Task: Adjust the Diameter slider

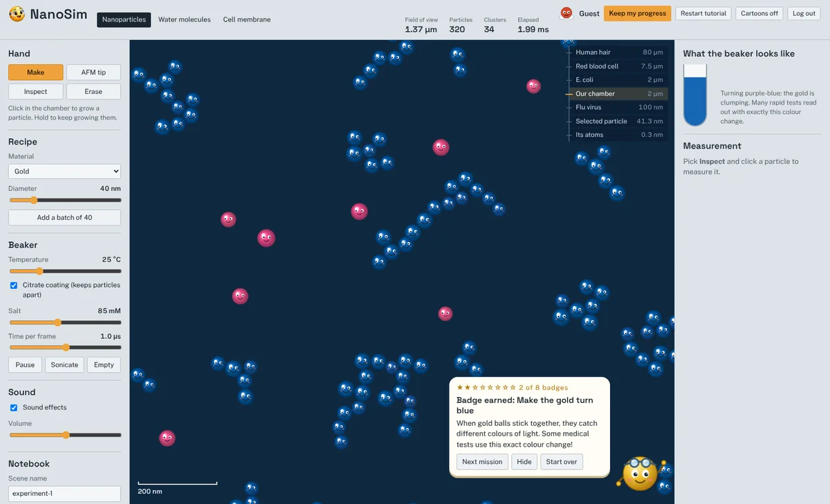Action: 64,200
